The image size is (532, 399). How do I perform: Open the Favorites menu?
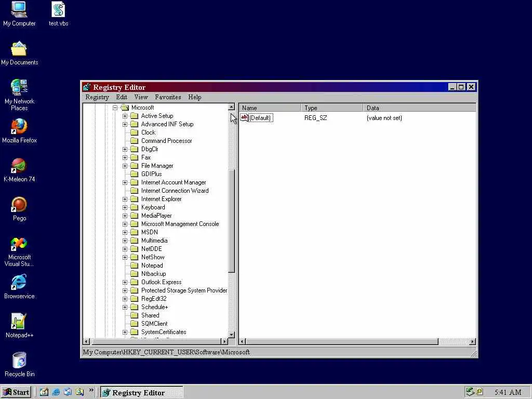click(x=168, y=97)
